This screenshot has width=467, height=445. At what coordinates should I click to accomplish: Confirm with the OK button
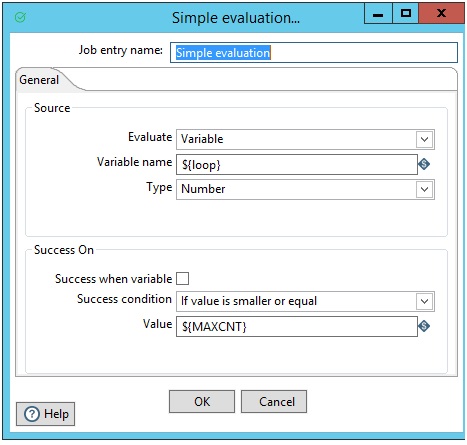click(x=202, y=401)
